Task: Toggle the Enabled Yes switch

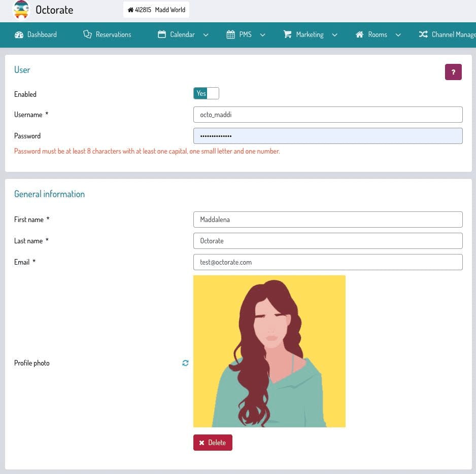Action: [x=206, y=93]
